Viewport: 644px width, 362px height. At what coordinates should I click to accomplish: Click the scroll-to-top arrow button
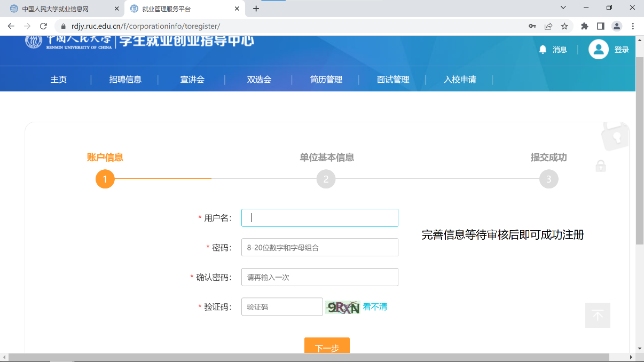tap(598, 315)
